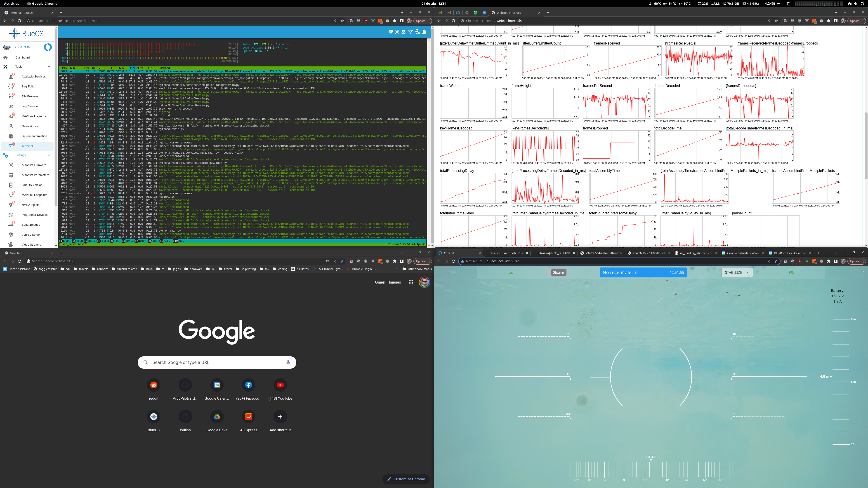Toggle pirate mode with the skull icon
The width and height of the screenshot is (868, 488).
point(403,32)
